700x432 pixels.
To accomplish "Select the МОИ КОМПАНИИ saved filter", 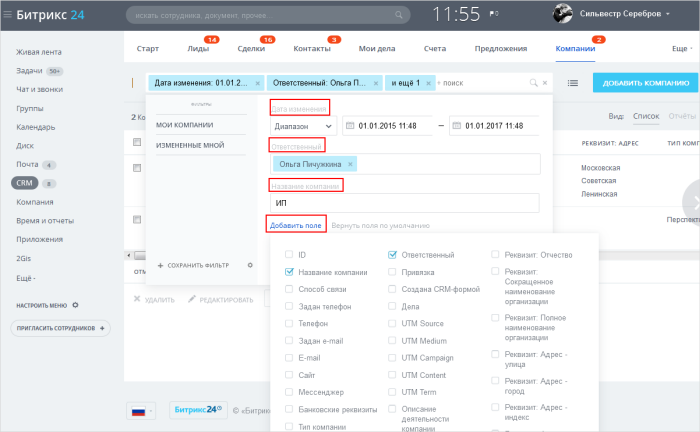I will pos(184,125).
